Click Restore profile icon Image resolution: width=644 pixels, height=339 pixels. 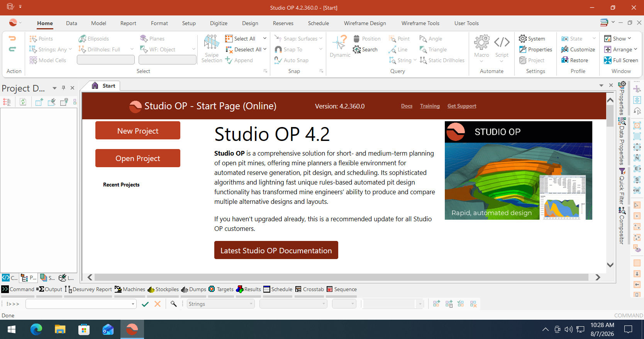pos(565,60)
